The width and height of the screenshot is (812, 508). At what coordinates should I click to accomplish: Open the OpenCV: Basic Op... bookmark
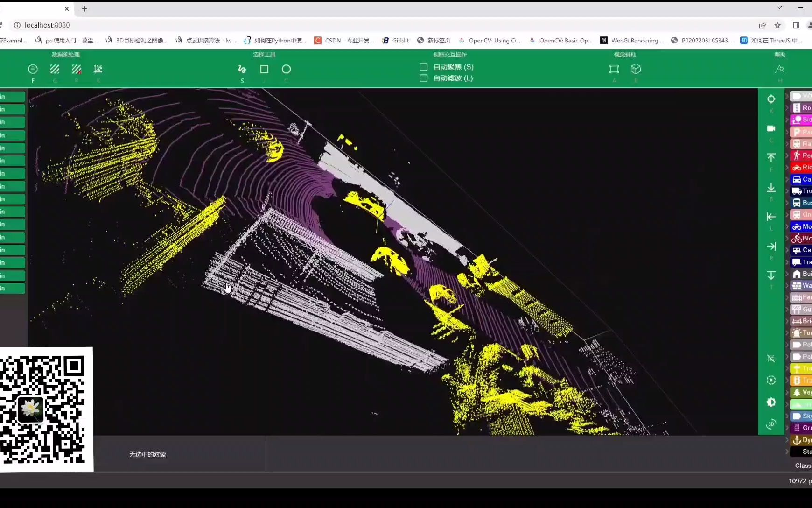[560, 41]
